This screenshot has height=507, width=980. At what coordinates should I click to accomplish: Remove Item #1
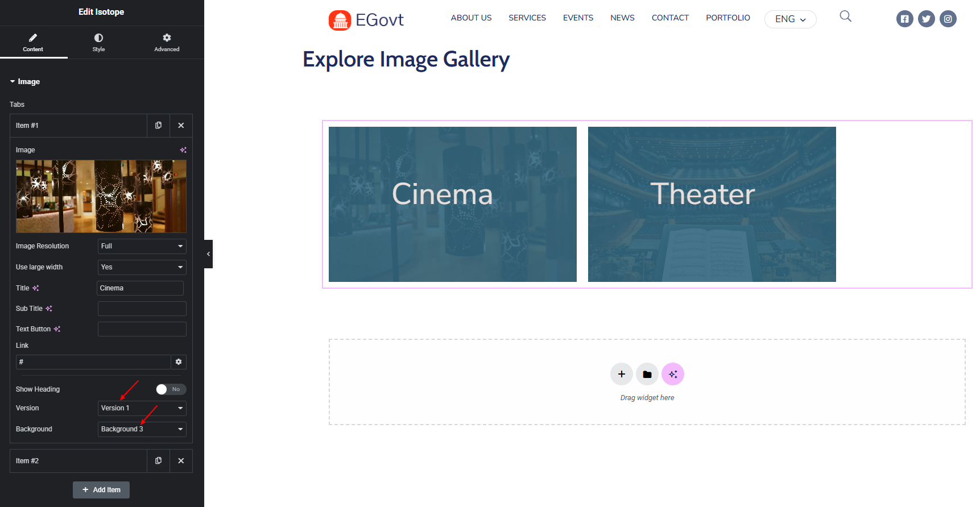181,126
